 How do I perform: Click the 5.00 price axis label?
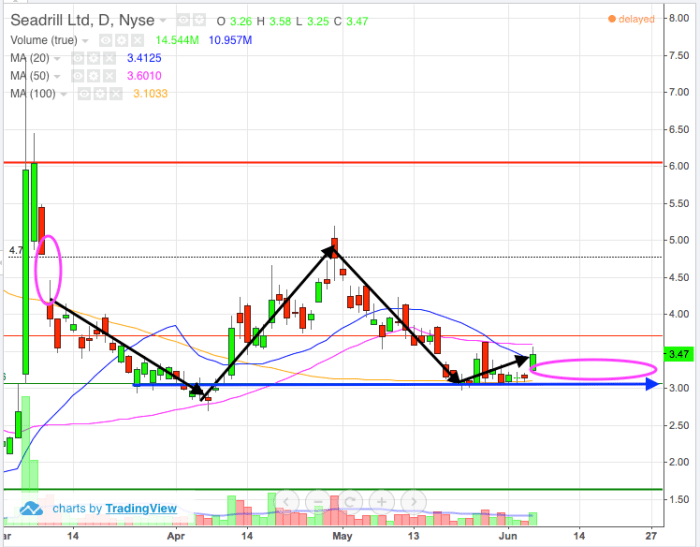coord(679,240)
